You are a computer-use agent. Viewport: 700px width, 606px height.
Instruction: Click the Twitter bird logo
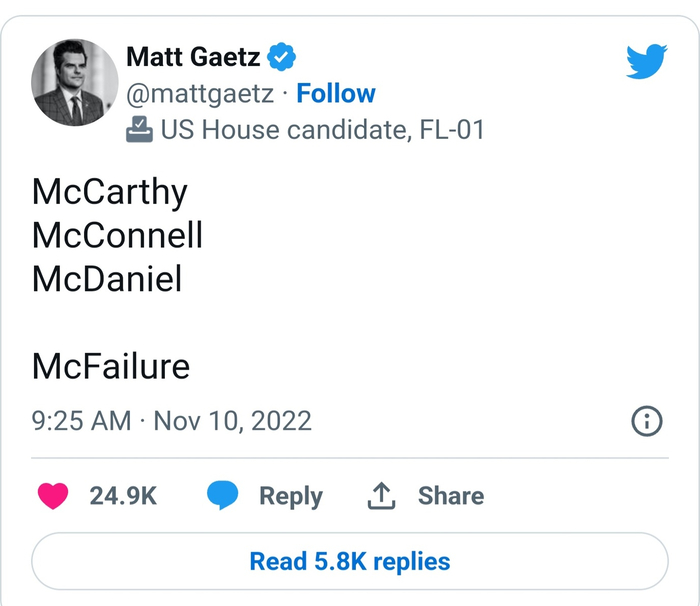pos(646,63)
